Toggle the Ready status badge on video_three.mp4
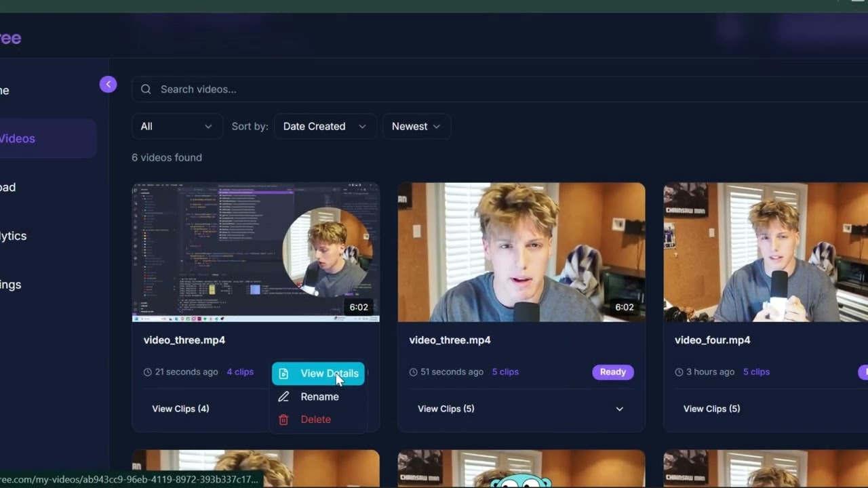 (612, 371)
